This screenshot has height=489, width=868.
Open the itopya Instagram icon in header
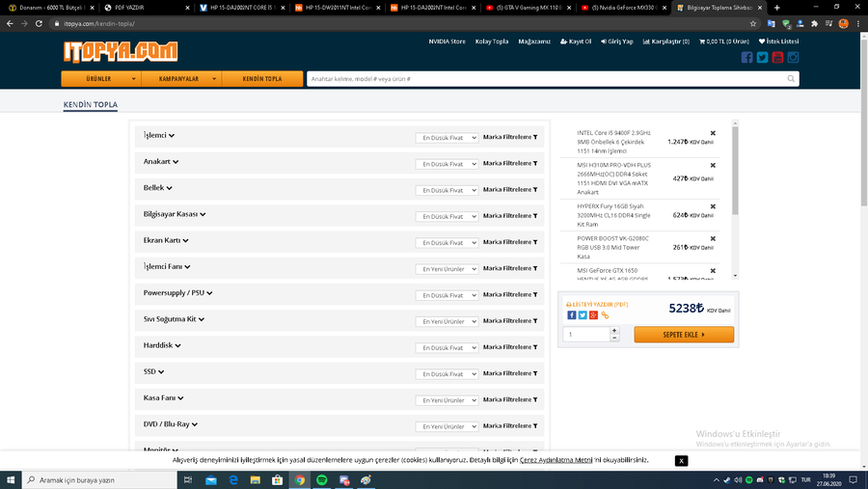(793, 57)
